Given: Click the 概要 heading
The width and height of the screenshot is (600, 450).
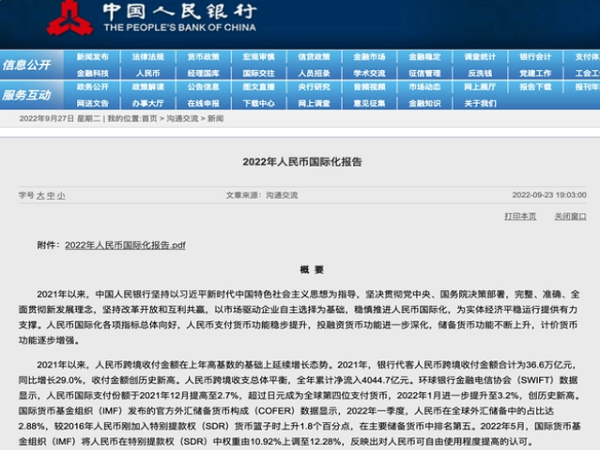Looking at the screenshot, I should click(x=312, y=270).
